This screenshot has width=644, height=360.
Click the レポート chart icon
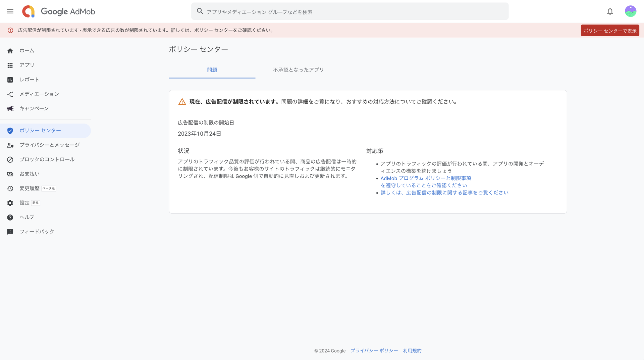(x=10, y=80)
